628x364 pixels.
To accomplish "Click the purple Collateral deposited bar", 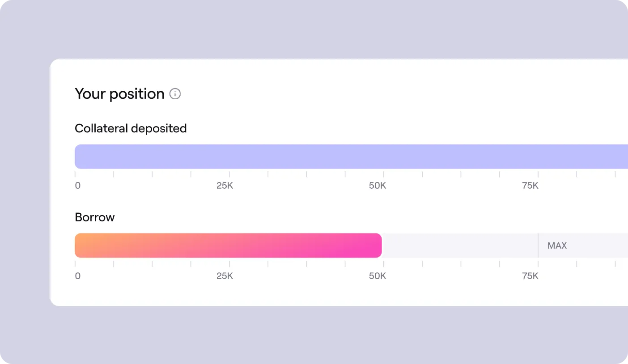I will (351, 157).
